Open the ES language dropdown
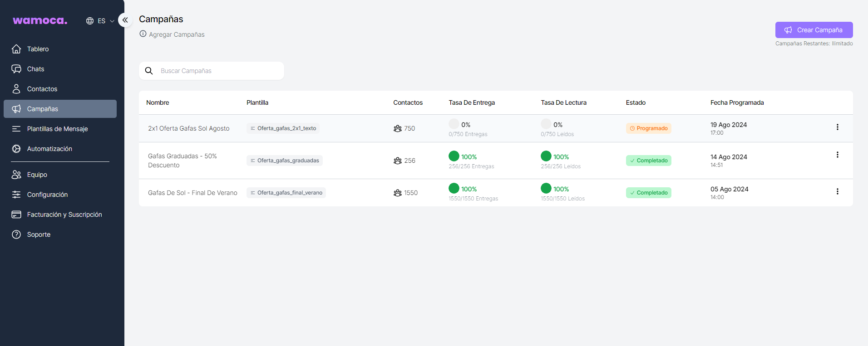The width and height of the screenshot is (868, 346). (100, 21)
